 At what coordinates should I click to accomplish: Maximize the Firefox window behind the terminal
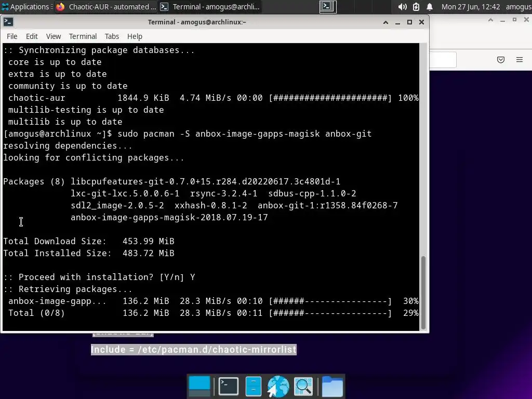click(x=514, y=20)
